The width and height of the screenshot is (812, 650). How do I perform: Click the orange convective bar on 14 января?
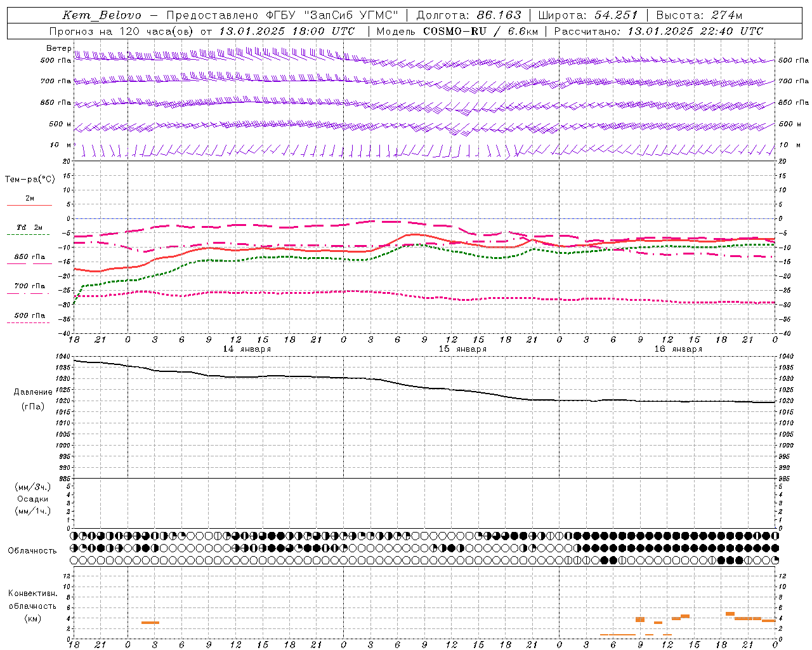(x=150, y=623)
